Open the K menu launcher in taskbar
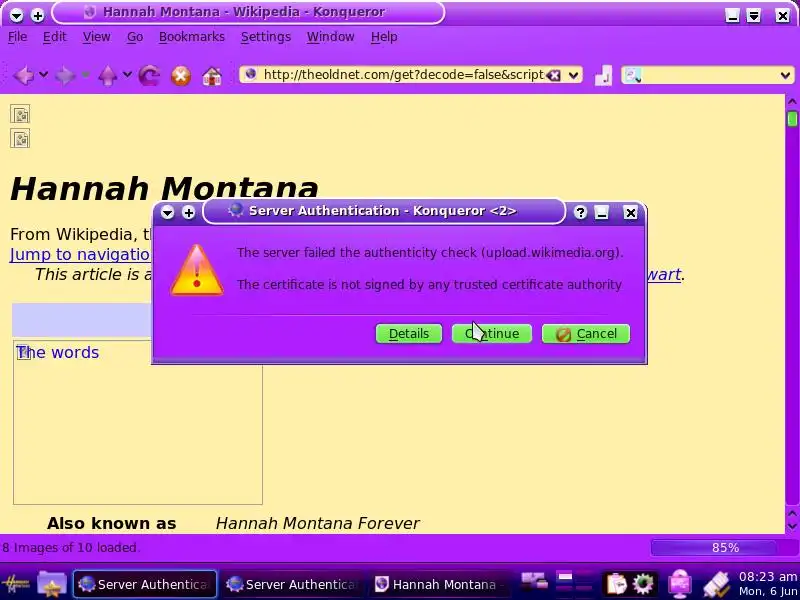The height and width of the screenshot is (600, 800). coord(15,584)
